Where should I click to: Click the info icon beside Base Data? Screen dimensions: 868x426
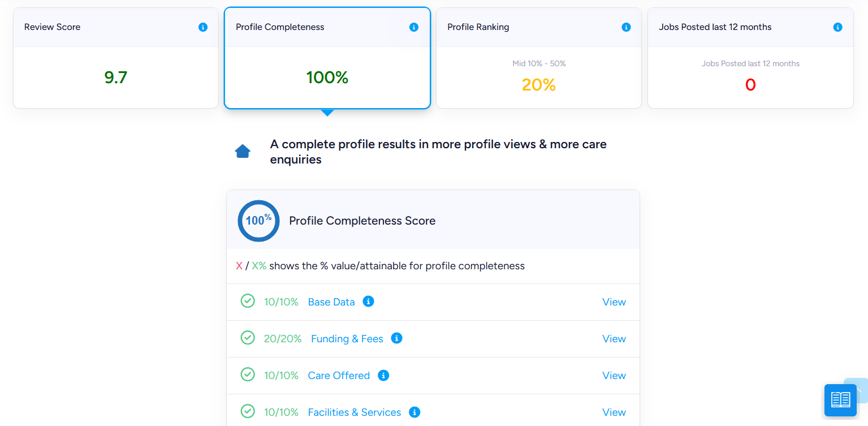click(368, 302)
